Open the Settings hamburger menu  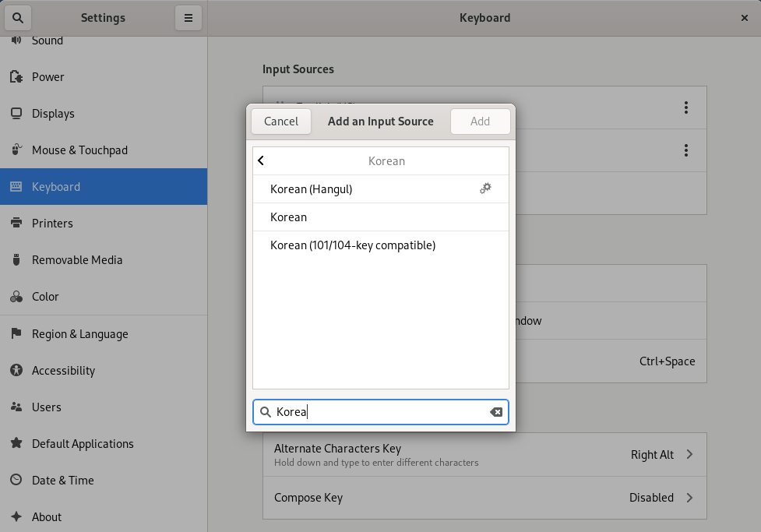[188, 18]
